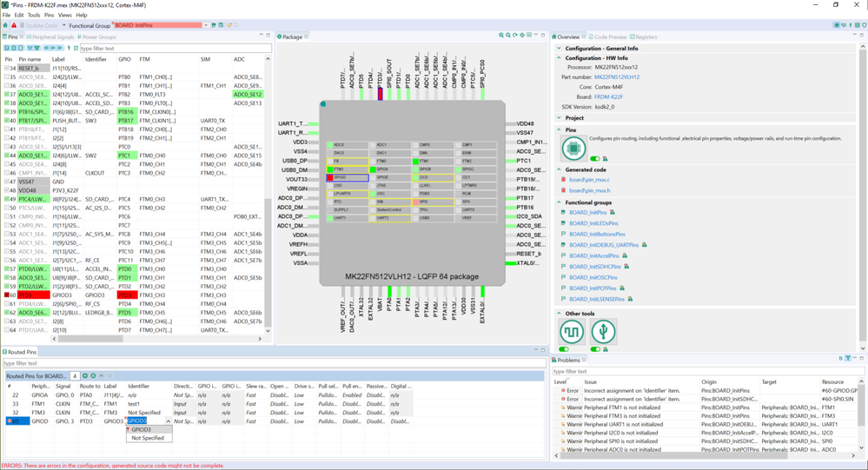The height and width of the screenshot is (470, 868).
Task: Click the FRDM-K22F board link
Action: (609, 97)
